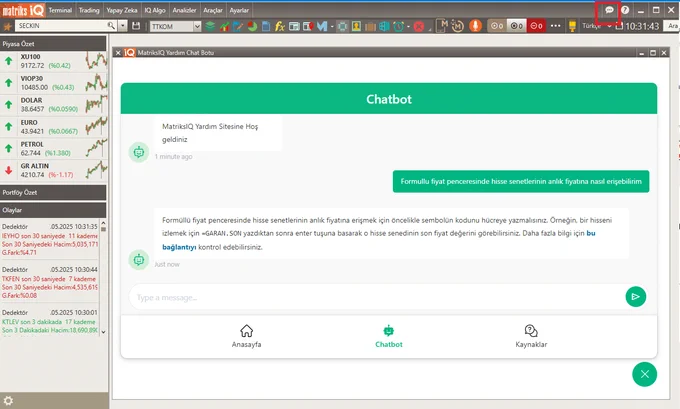Open the mobile phone M icon
The height and width of the screenshot is (409, 680).
tap(442, 26)
